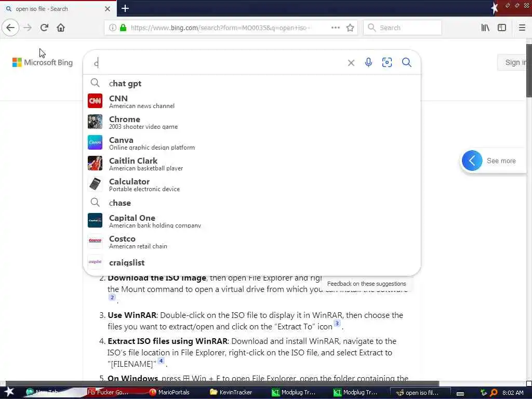
Task: Reload the current page
Action: pyautogui.click(x=44, y=28)
